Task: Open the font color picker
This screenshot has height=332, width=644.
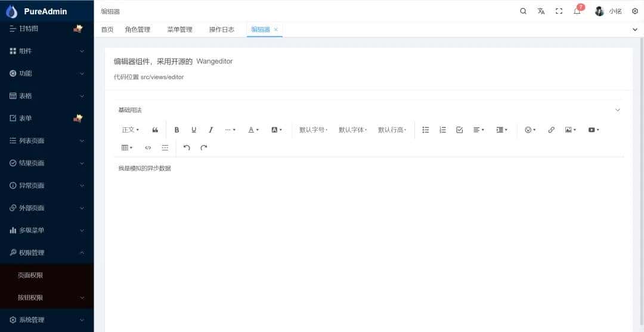Action: point(253,130)
